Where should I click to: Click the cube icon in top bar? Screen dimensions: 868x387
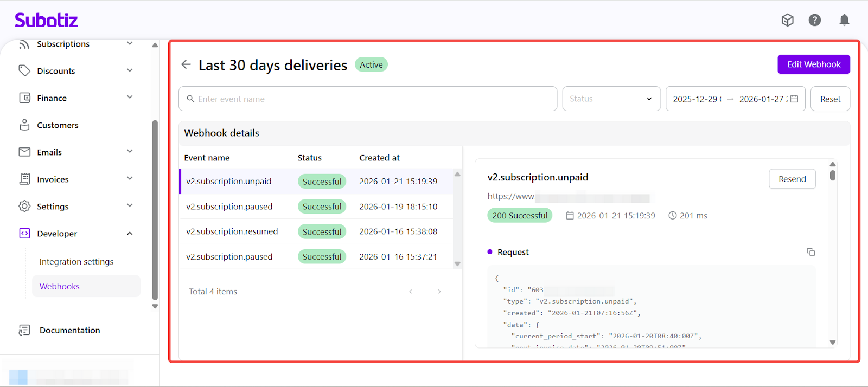click(x=787, y=20)
